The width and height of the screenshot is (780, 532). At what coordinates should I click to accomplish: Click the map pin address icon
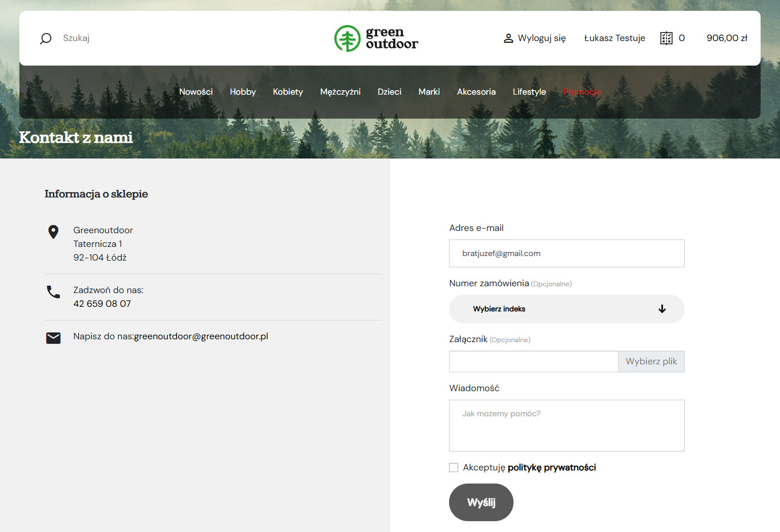(53, 232)
